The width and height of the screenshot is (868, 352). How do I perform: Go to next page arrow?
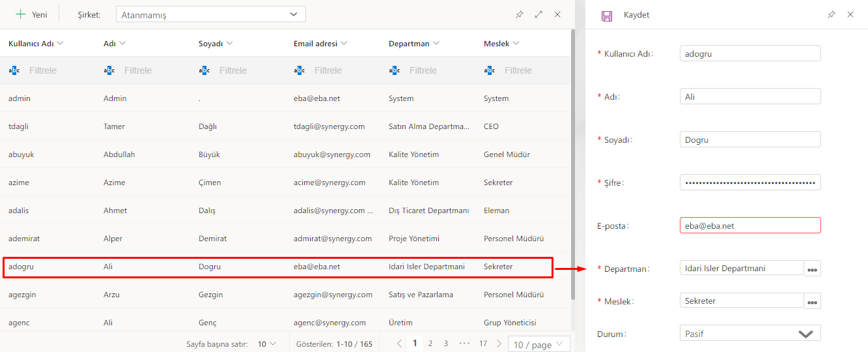[x=499, y=344]
